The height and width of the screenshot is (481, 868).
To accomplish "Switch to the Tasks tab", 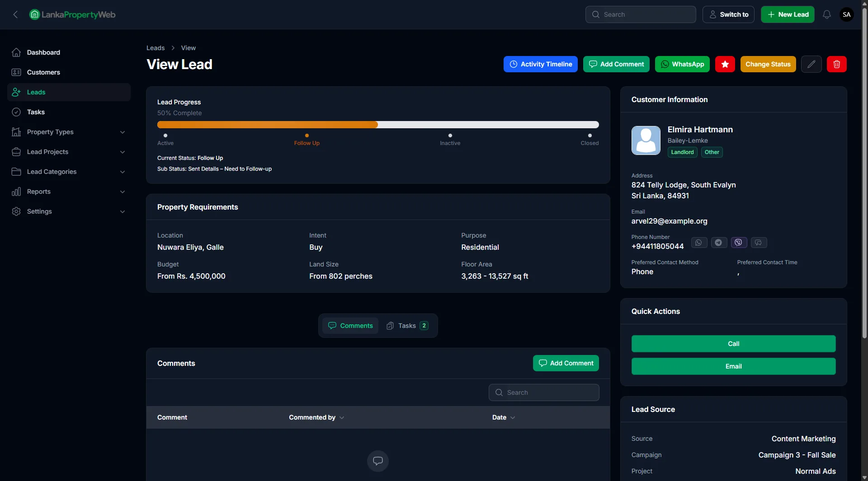I will (x=407, y=326).
